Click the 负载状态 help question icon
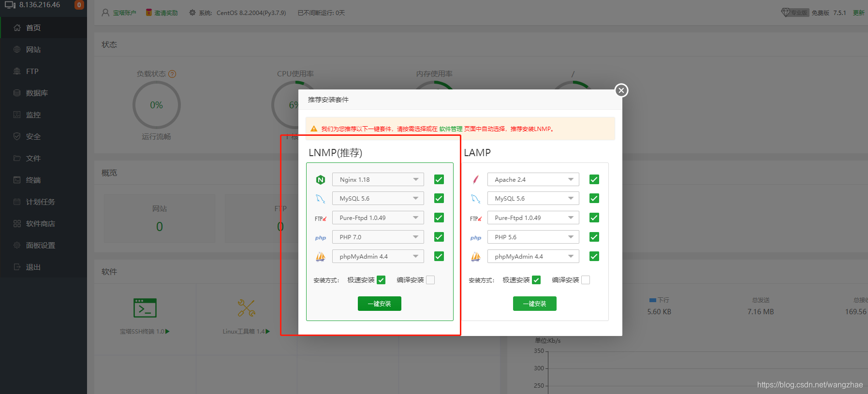Image resolution: width=868 pixels, height=394 pixels. tap(172, 74)
